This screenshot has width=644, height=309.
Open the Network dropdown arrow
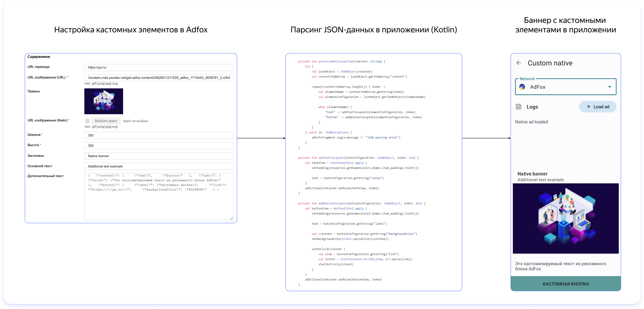click(609, 87)
